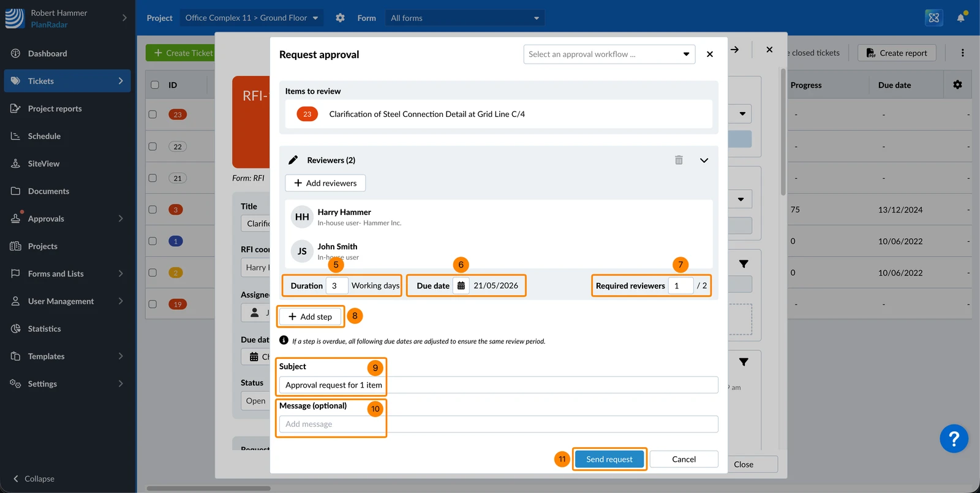Delete the Reviewers step with trash icon
Image resolution: width=980 pixels, height=493 pixels.
click(x=679, y=160)
